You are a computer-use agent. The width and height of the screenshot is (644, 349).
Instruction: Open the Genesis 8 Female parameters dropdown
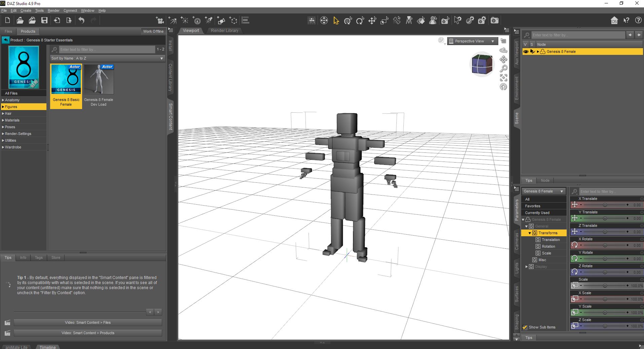pyautogui.click(x=543, y=191)
